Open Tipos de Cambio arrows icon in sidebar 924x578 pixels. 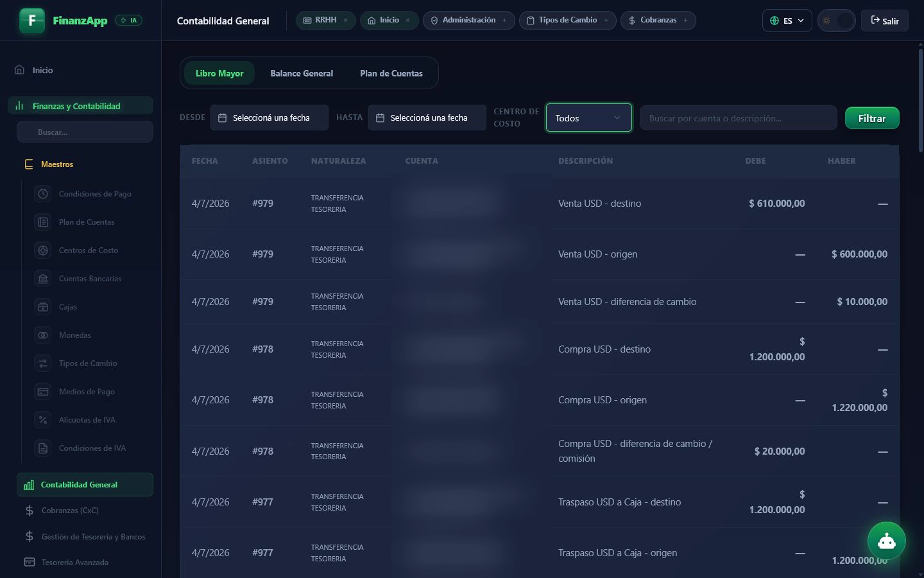(x=43, y=363)
